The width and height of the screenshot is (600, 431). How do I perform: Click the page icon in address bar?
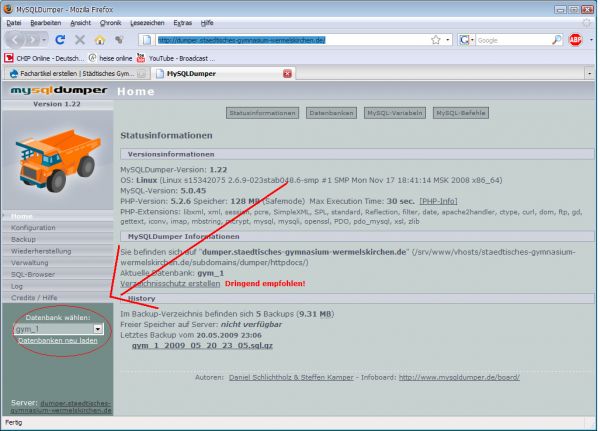click(147, 40)
